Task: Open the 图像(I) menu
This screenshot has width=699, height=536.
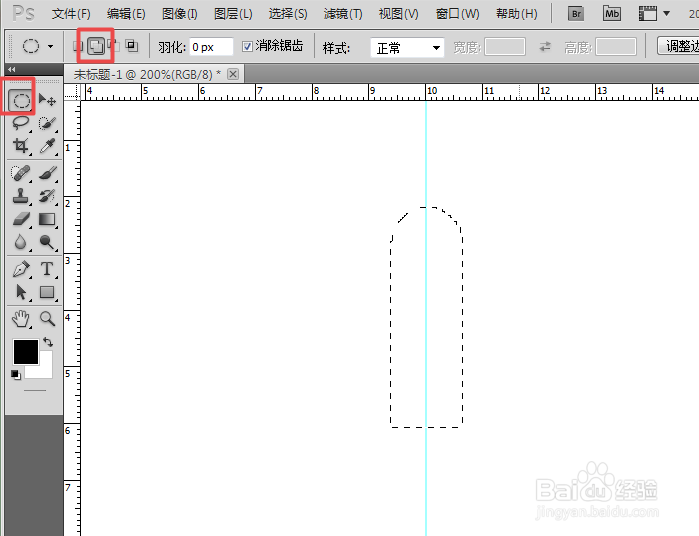Action: tap(180, 14)
